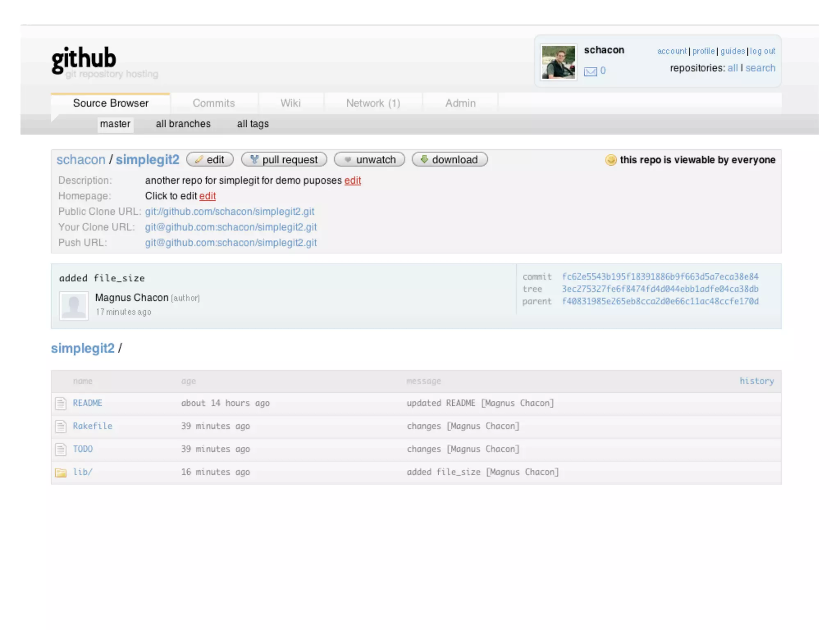Click the log out link
Viewport: 840px width, 630px height.
coord(762,51)
